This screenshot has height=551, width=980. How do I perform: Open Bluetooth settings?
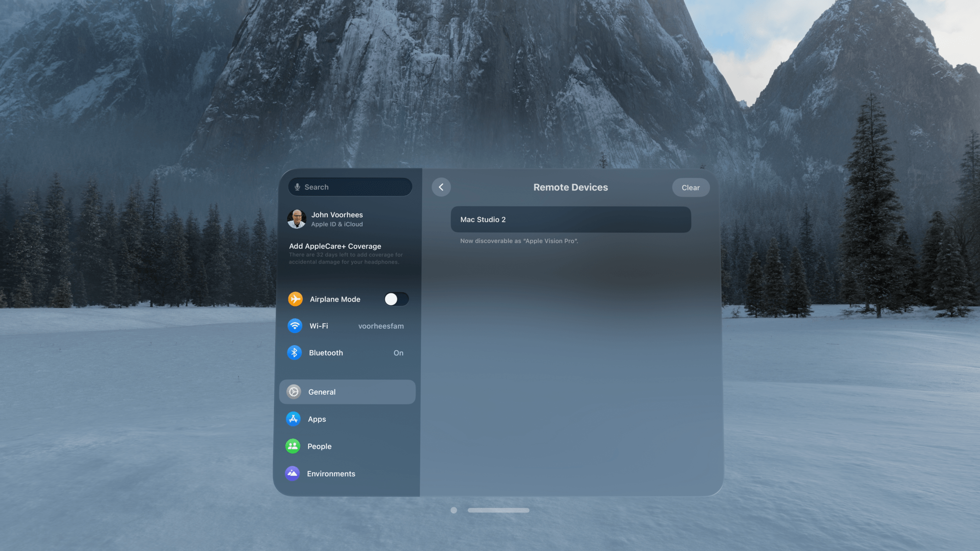348,353
